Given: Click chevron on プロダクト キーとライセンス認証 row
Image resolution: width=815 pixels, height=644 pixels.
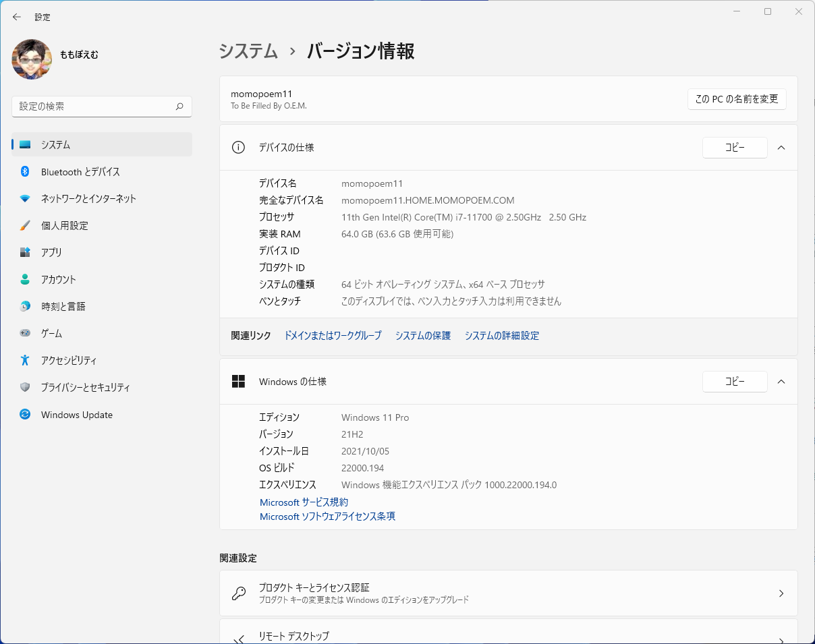Looking at the screenshot, I should pyautogui.click(x=781, y=593).
